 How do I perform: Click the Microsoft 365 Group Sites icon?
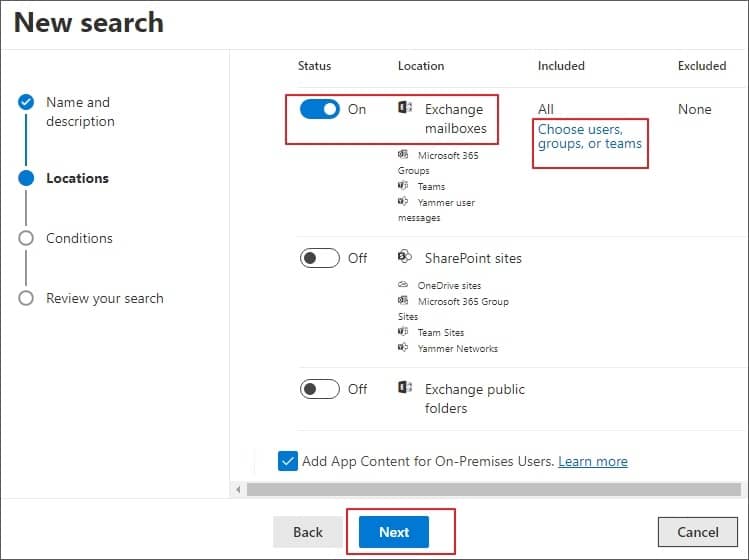(x=403, y=300)
